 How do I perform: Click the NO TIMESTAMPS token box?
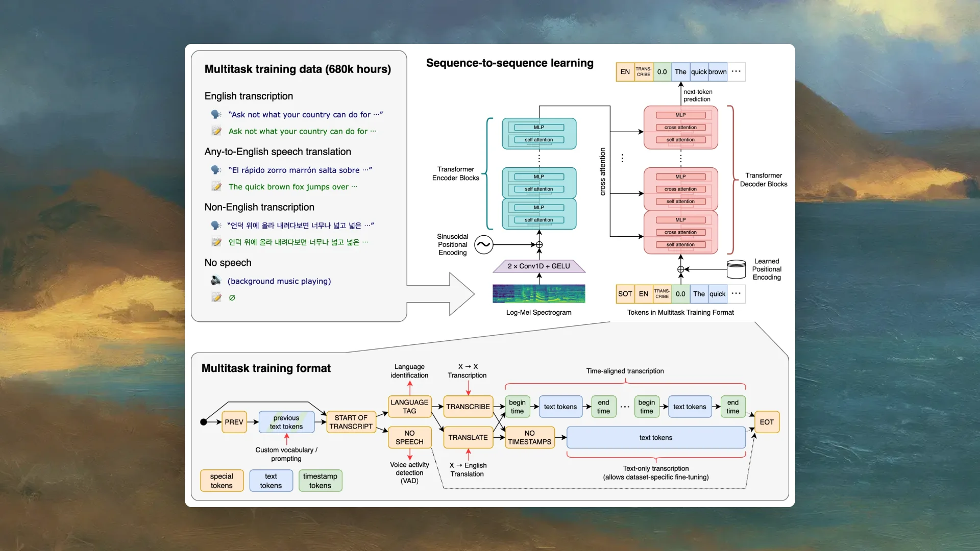(530, 437)
